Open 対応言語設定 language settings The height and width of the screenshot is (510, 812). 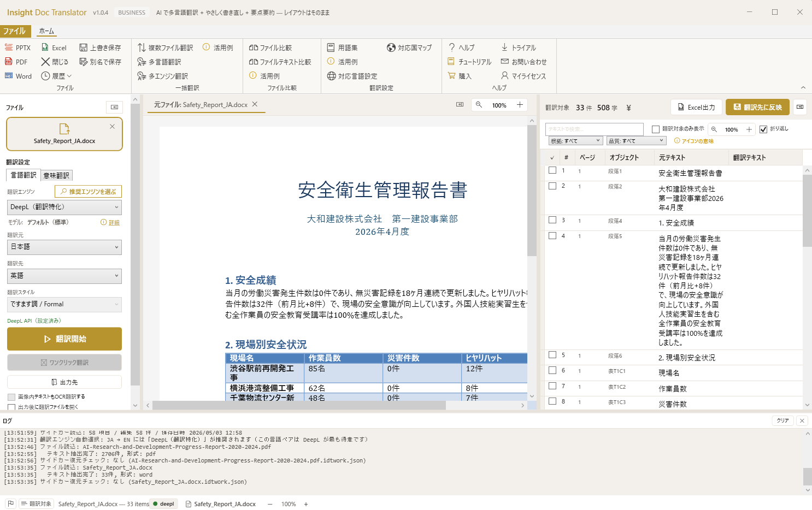click(x=352, y=76)
